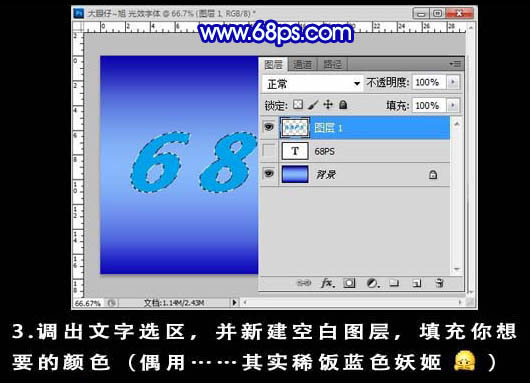
Task: Select the 68PS layer name
Action: click(324, 151)
